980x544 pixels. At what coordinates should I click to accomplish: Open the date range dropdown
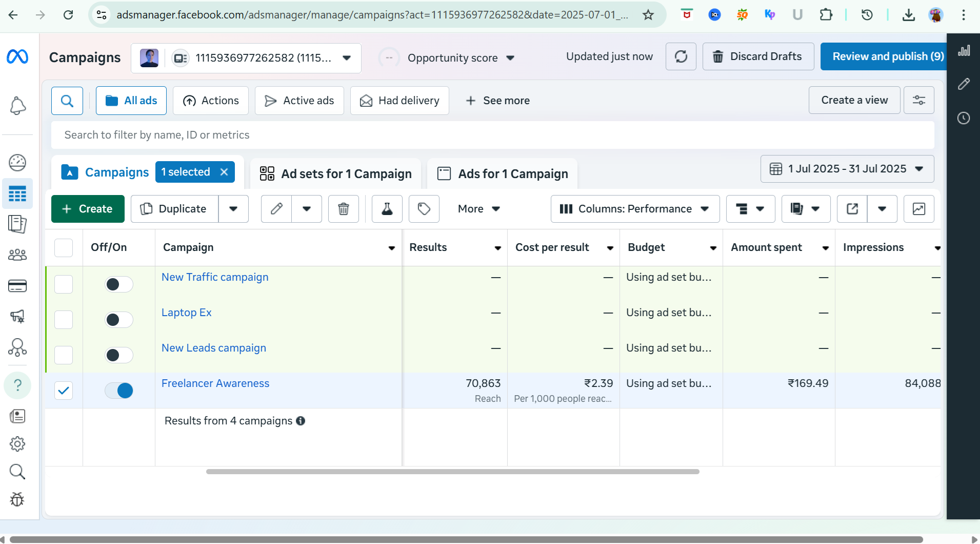847,169
